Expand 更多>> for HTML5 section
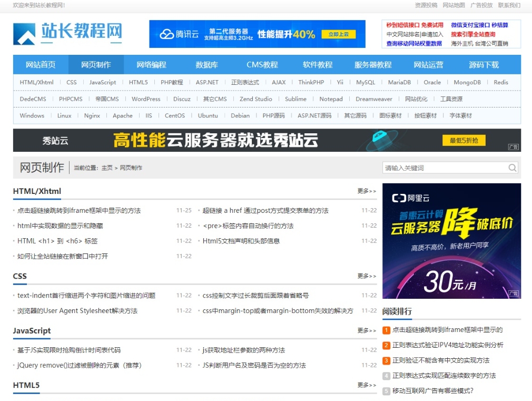 (367, 385)
